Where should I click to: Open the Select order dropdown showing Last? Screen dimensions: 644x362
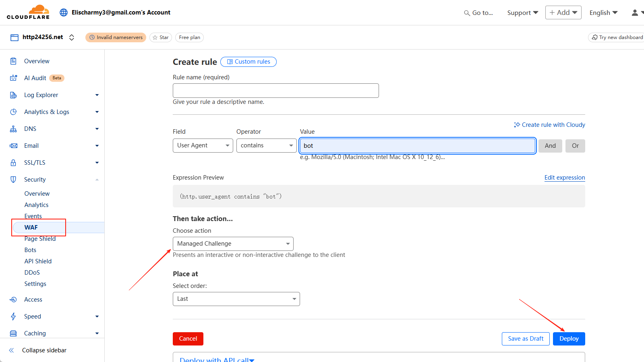(x=236, y=299)
